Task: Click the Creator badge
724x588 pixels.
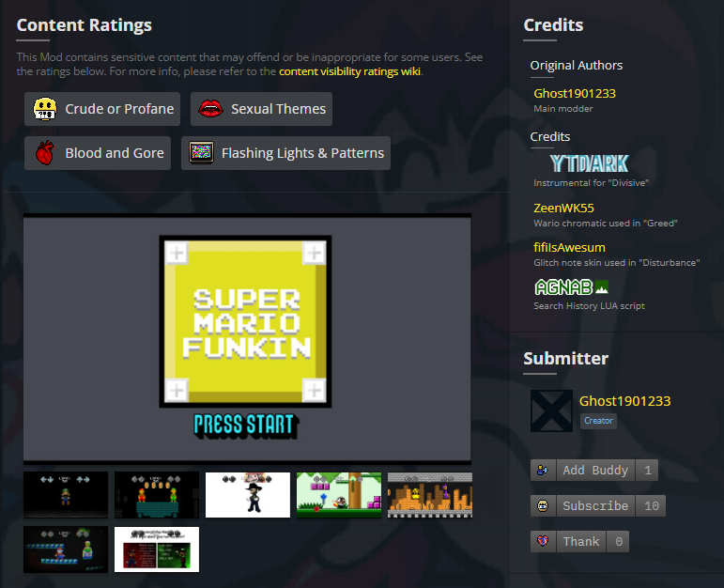Action: (598, 421)
